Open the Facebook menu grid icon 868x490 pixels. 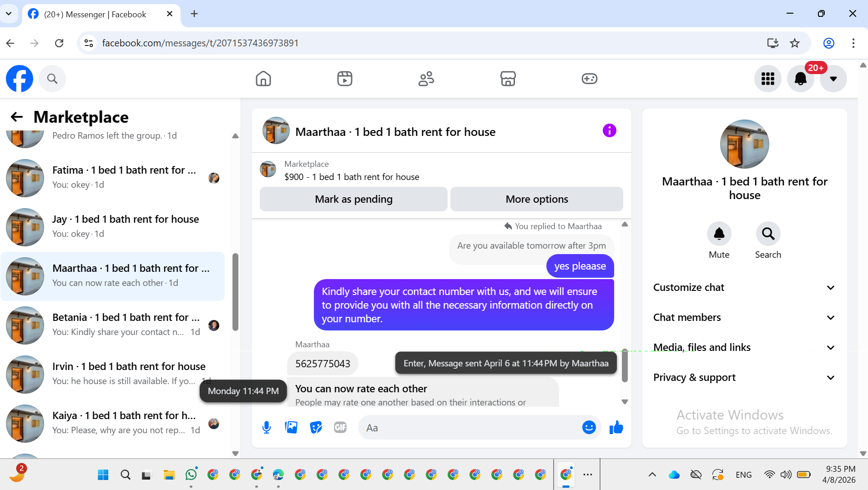[x=768, y=79]
